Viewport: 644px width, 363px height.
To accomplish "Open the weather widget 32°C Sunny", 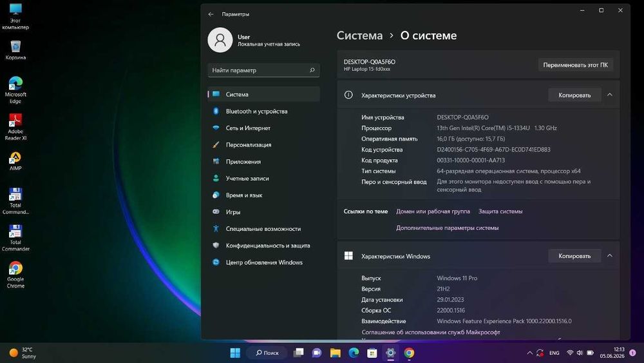I will (x=23, y=353).
